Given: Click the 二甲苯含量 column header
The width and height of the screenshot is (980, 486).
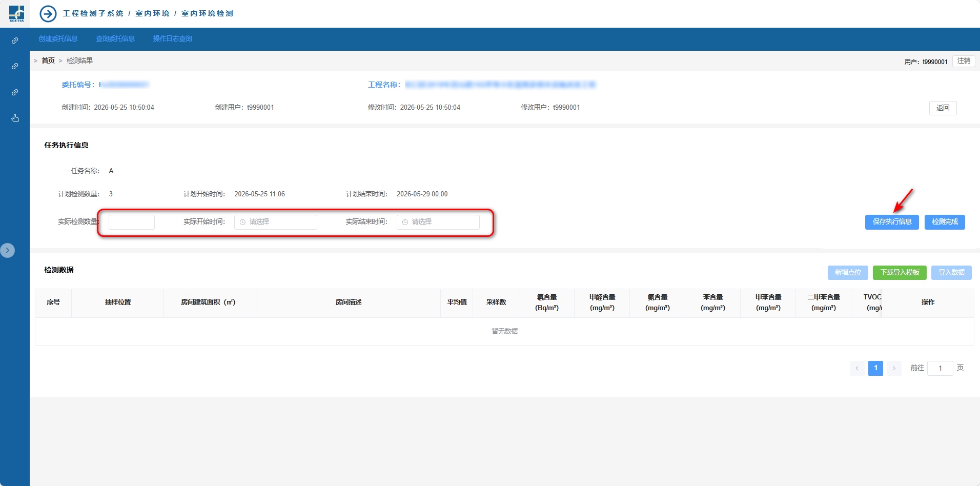Looking at the screenshot, I should pos(824,302).
